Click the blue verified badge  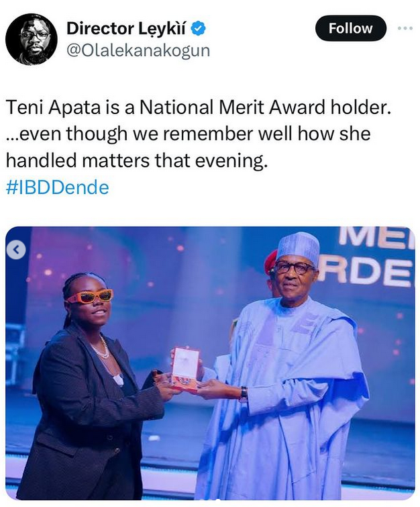(x=199, y=28)
